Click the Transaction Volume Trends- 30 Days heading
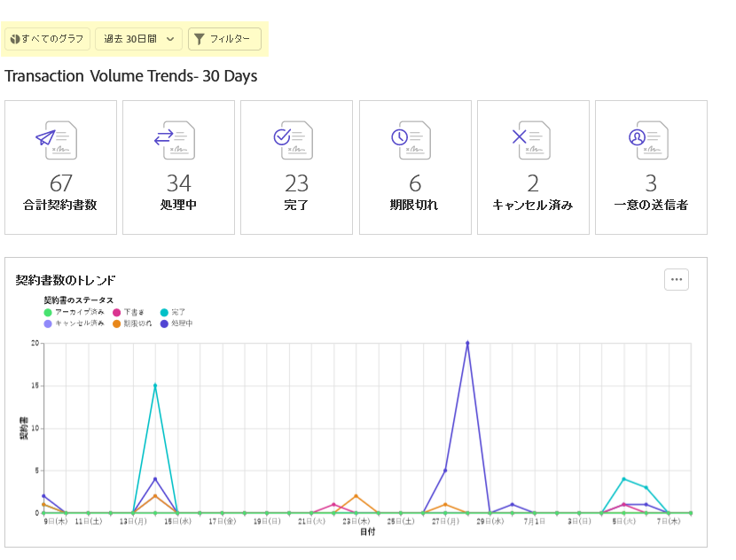 click(131, 76)
